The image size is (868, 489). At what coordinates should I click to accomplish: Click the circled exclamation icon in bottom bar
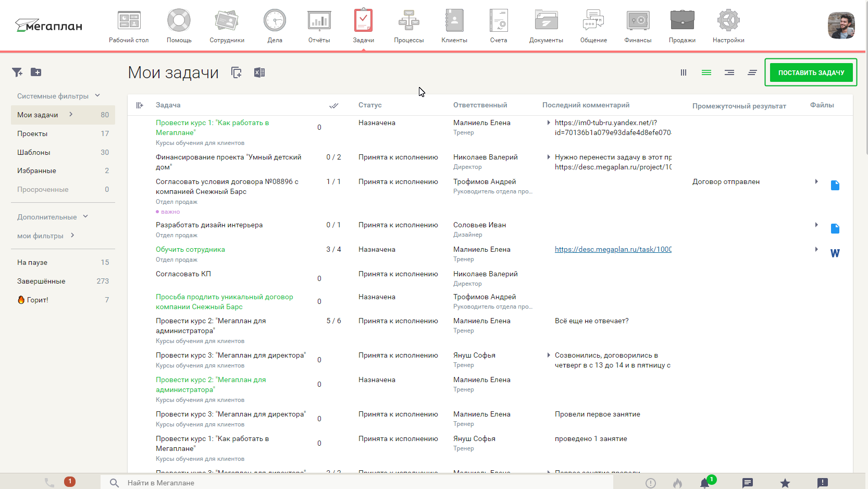coord(651,483)
